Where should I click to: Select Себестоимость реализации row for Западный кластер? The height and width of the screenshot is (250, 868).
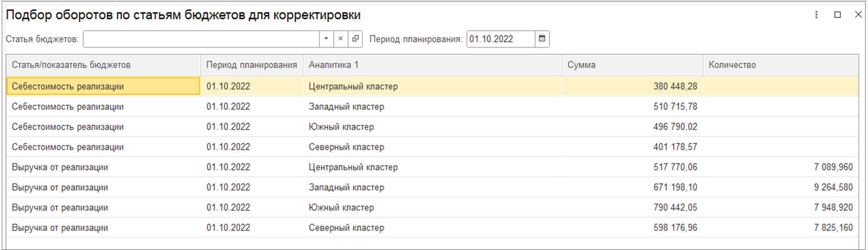pos(68,107)
